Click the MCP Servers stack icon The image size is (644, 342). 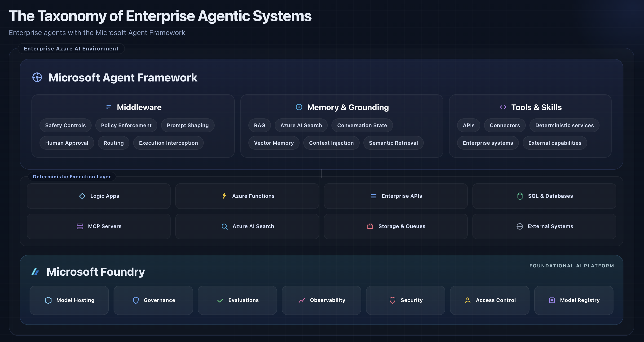[80, 226]
